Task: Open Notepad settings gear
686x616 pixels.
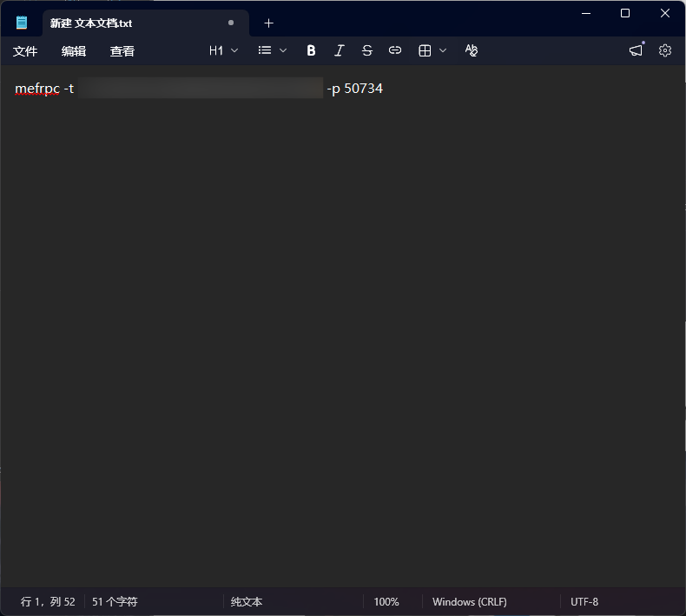Action: pyautogui.click(x=665, y=50)
